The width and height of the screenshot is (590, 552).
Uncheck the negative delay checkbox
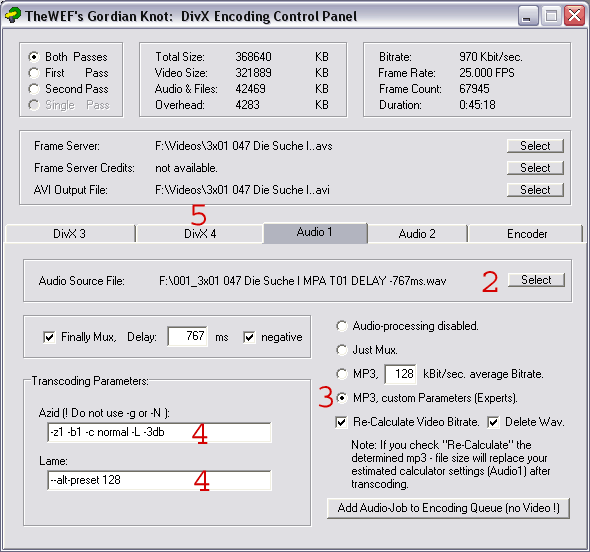[x=249, y=337]
